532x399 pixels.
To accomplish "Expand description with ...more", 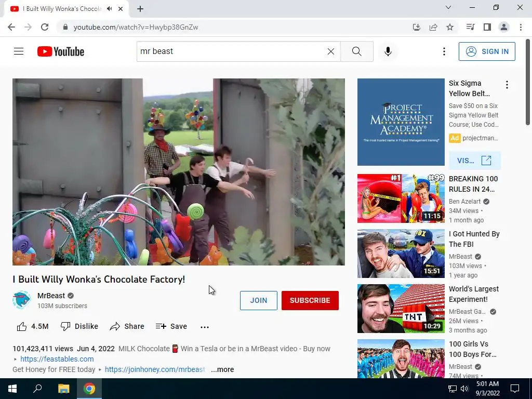I will click(222, 369).
